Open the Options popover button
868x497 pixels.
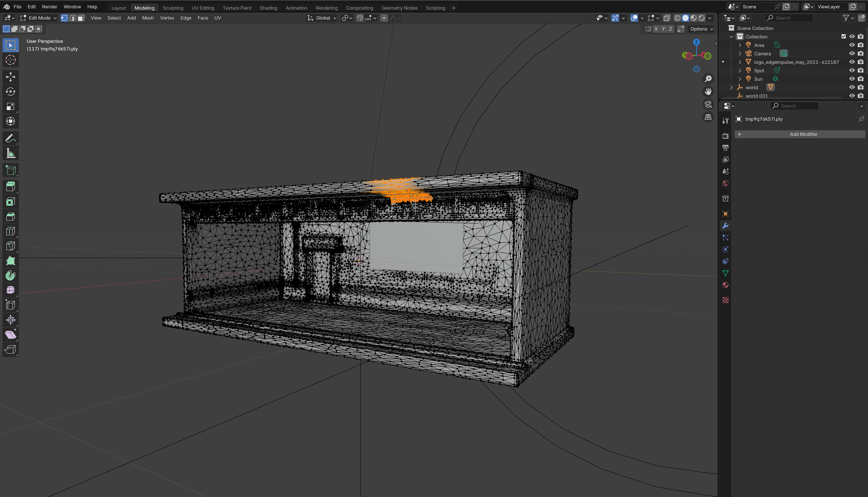(701, 29)
